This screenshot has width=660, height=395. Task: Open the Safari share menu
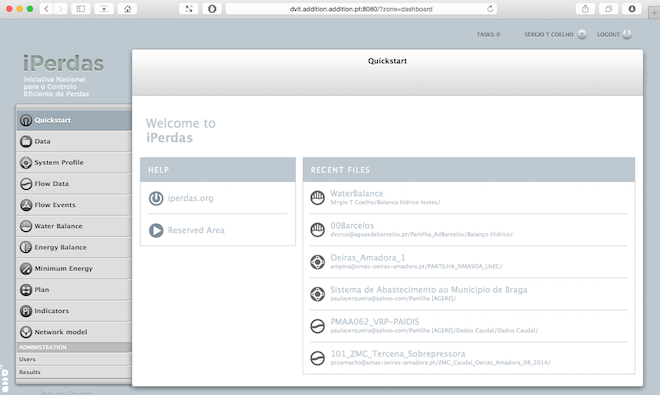point(585,9)
